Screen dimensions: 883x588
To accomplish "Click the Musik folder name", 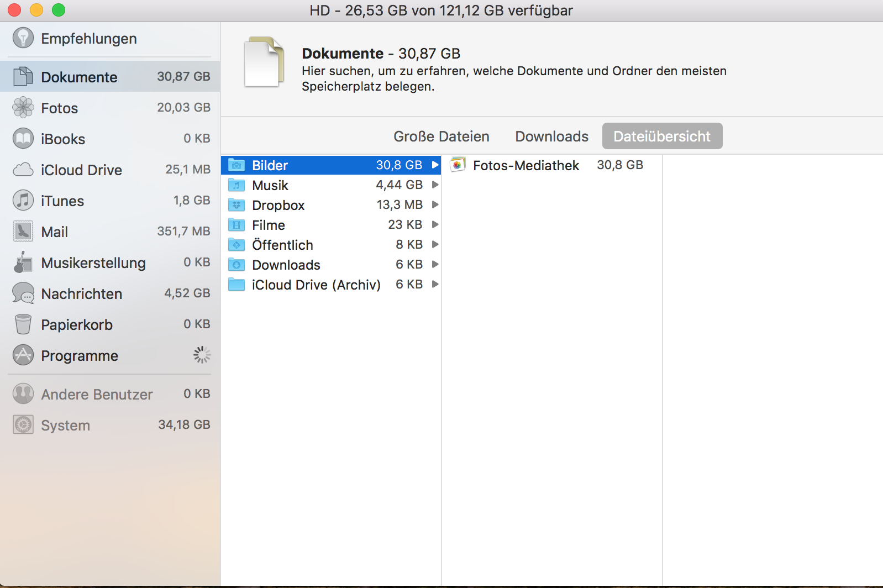I will (x=270, y=185).
